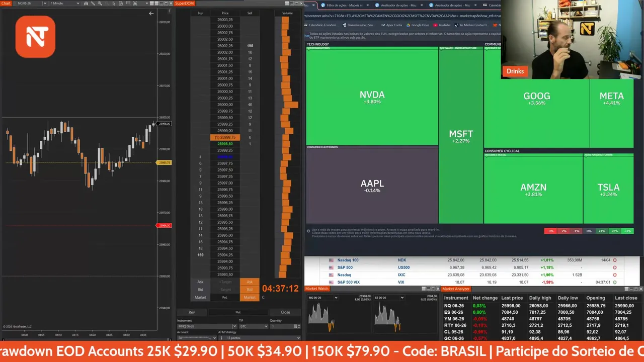Click the Flat button in SuperDOM
Screen dimensions: 644x362
pyautogui.click(x=238, y=312)
